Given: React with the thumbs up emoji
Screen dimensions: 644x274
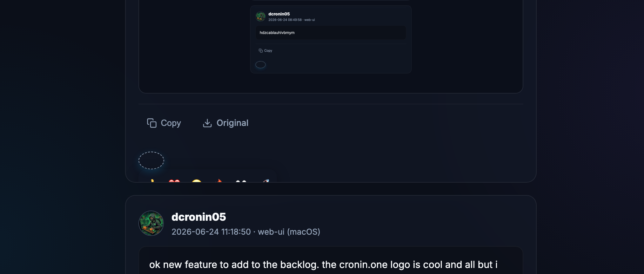Looking at the screenshot, I should (x=152, y=181).
